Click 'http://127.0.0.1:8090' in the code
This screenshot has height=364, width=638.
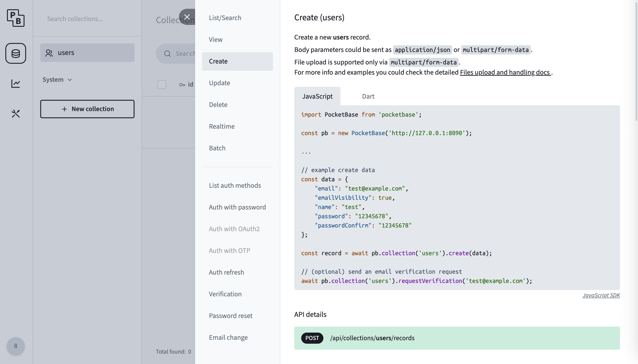(426, 133)
